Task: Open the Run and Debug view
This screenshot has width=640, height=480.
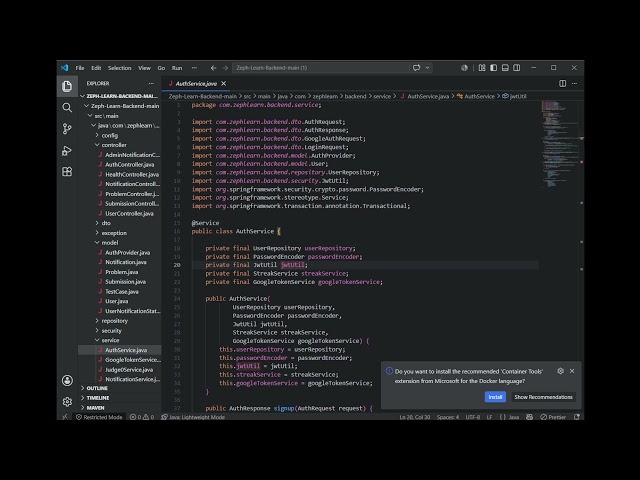Action: pyautogui.click(x=67, y=151)
